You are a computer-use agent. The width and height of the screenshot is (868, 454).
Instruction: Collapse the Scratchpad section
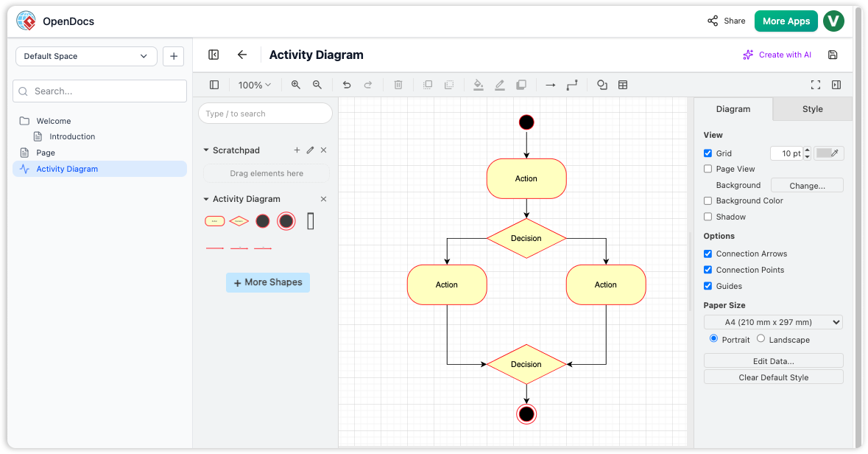click(x=205, y=150)
